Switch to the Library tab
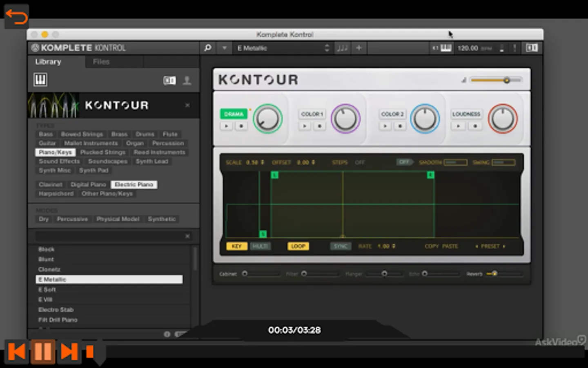 pyautogui.click(x=48, y=62)
